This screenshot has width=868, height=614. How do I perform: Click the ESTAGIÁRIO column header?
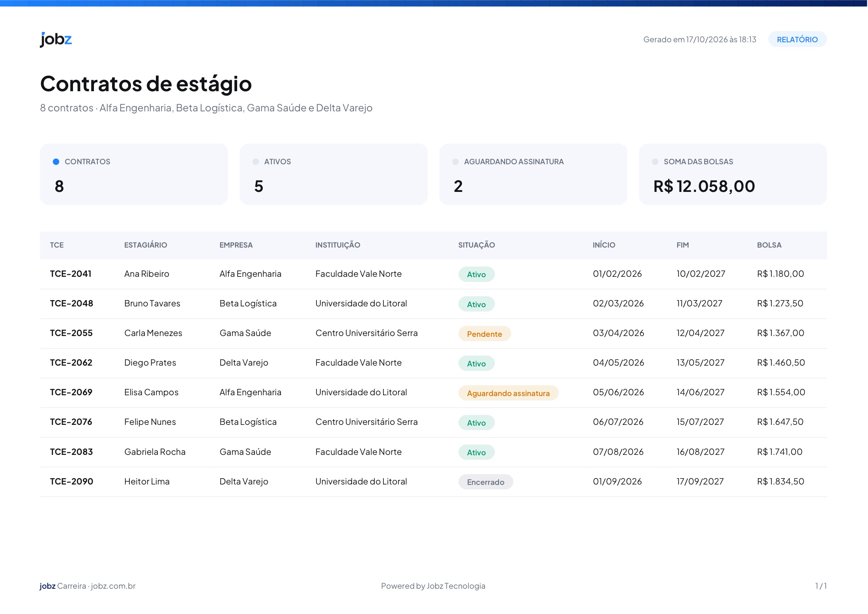146,245
